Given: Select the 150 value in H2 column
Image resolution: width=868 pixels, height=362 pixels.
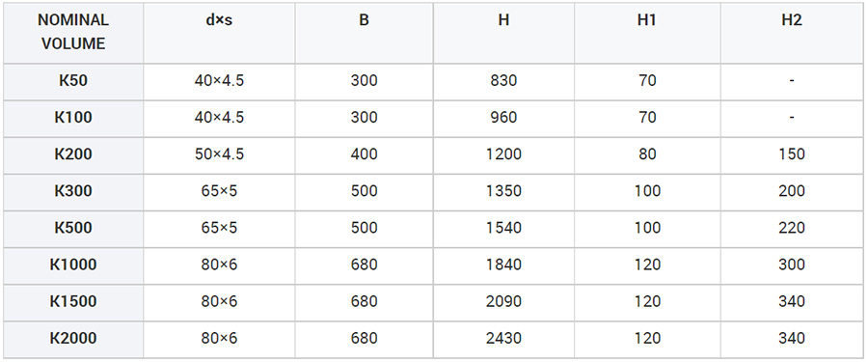Looking at the screenshot, I should [792, 154].
